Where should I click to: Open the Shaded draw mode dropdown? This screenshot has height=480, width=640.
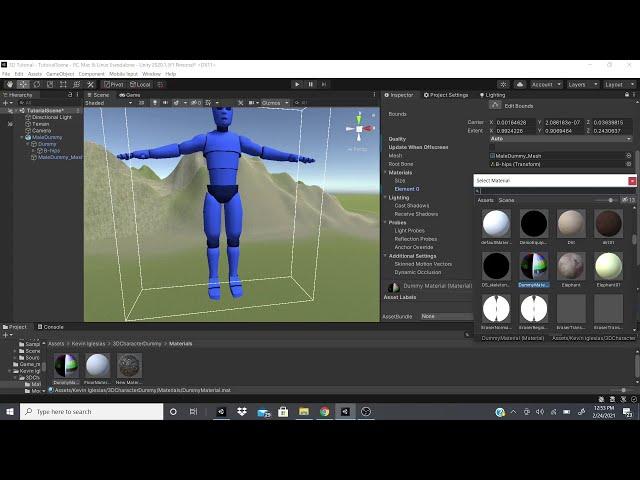[109, 103]
